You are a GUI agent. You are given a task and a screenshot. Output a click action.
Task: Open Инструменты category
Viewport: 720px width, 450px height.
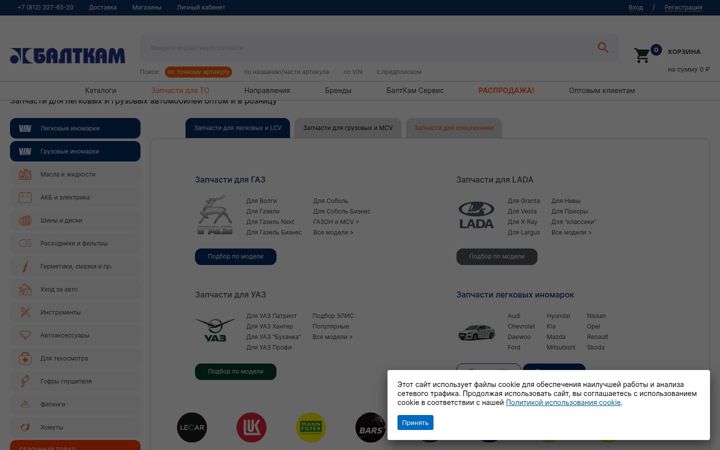(x=75, y=312)
